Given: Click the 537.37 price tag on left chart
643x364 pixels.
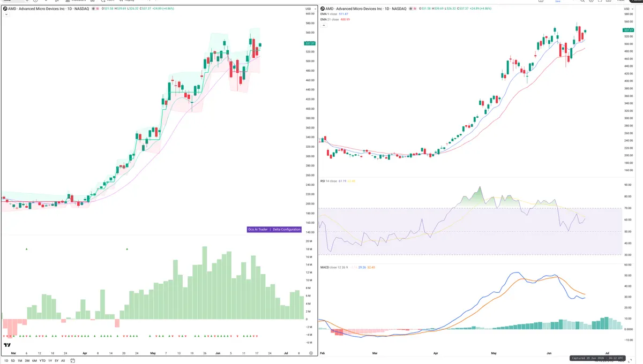Looking at the screenshot, I should click(310, 43).
